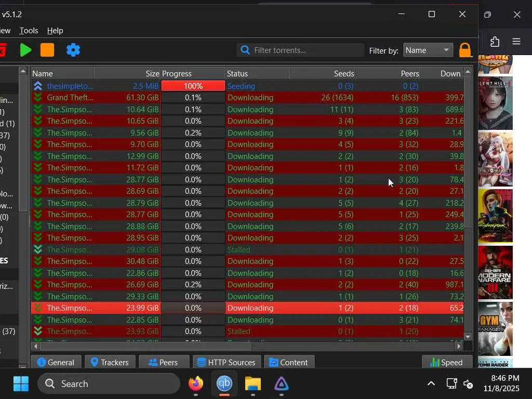Click download icon of 23.99 GiB torrent
The height and width of the screenshot is (399, 532).
38,308
